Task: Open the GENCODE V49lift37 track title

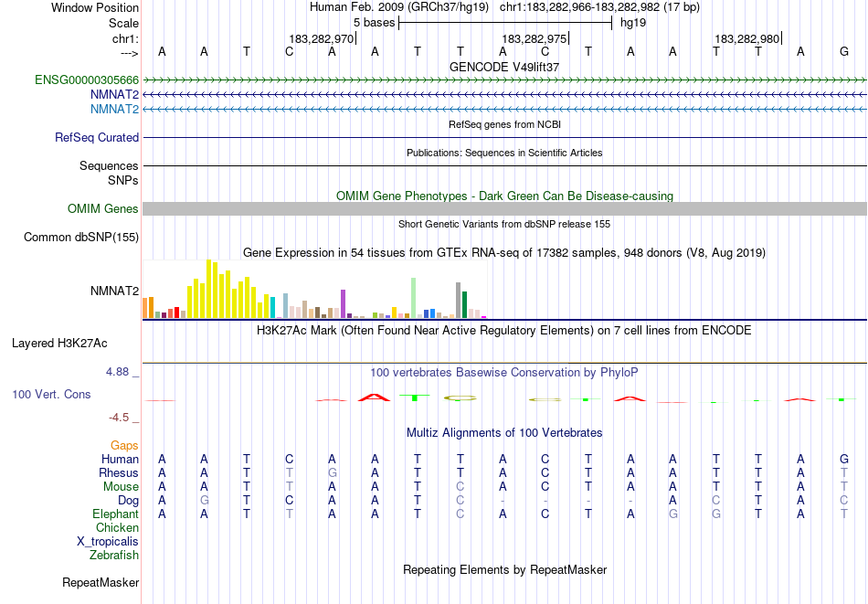Action: click(x=504, y=67)
